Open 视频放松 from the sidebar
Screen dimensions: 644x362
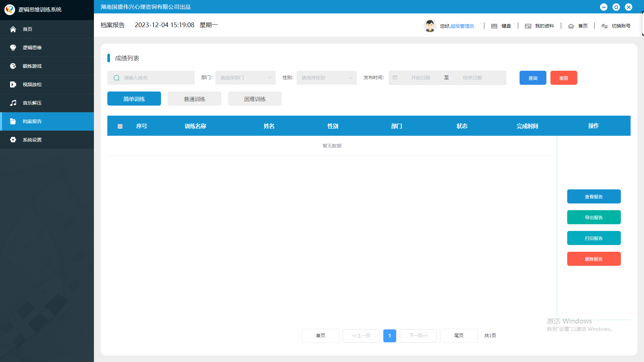pos(32,84)
